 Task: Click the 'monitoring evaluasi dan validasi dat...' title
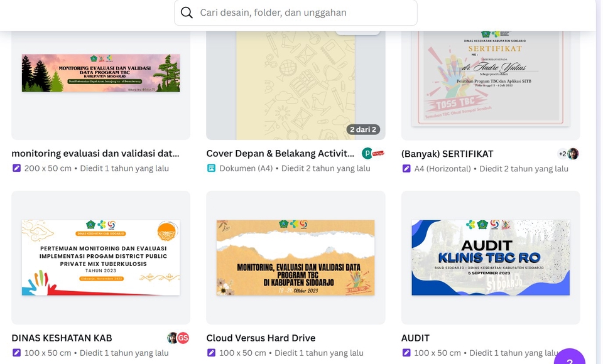click(x=95, y=154)
